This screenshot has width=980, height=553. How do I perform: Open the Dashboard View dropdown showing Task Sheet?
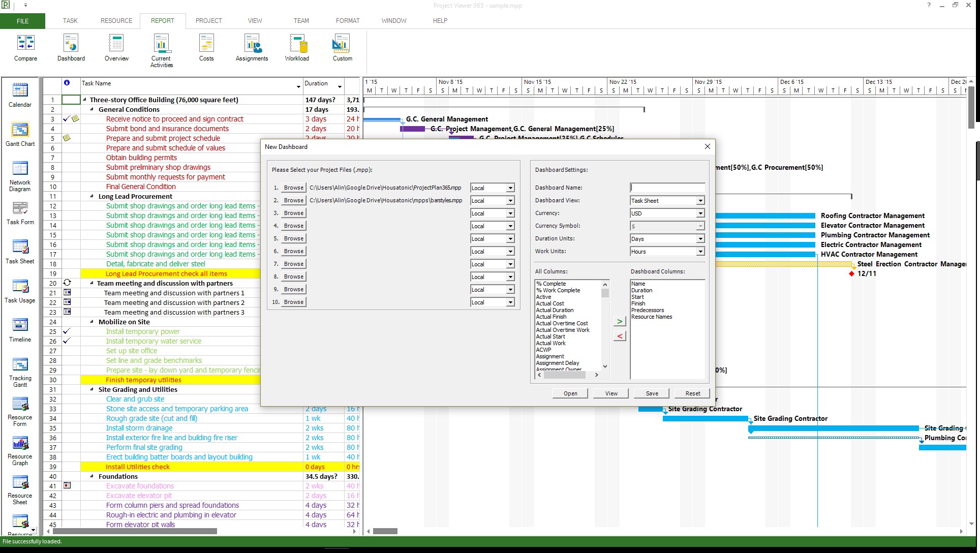tap(700, 200)
